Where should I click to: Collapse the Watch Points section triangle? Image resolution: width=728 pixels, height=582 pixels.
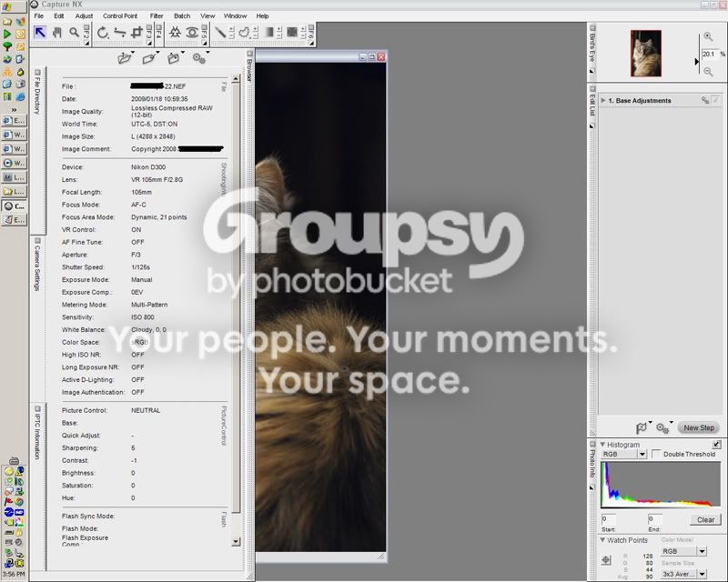(602, 540)
